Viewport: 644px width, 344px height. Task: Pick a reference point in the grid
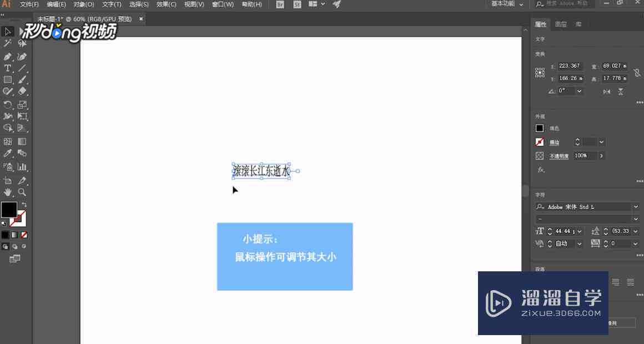pyautogui.click(x=540, y=73)
